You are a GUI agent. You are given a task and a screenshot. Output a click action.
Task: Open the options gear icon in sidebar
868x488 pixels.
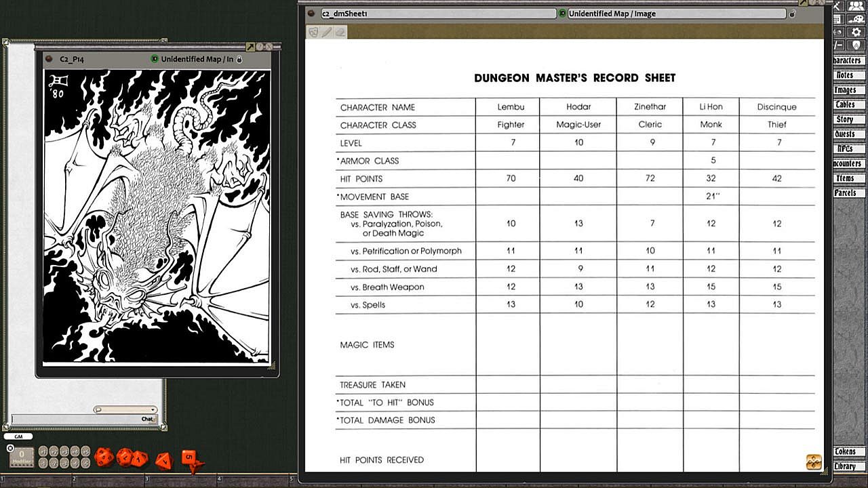(856, 32)
